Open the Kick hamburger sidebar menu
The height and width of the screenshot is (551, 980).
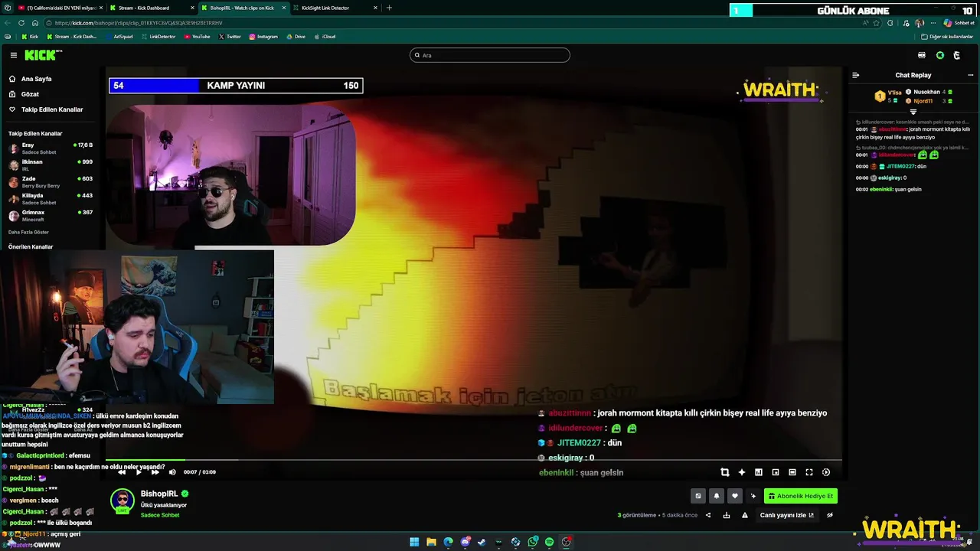click(13, 55)
